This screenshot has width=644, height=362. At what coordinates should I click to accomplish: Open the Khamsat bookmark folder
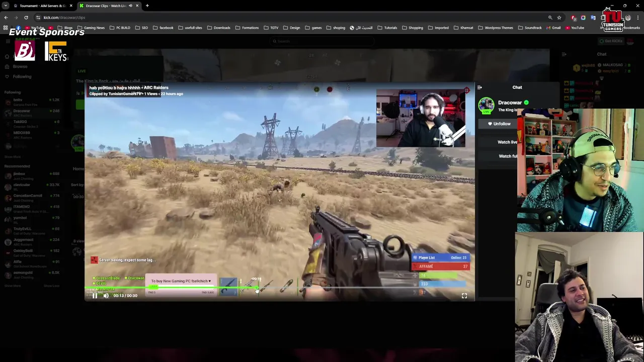(x=463, y=28)
